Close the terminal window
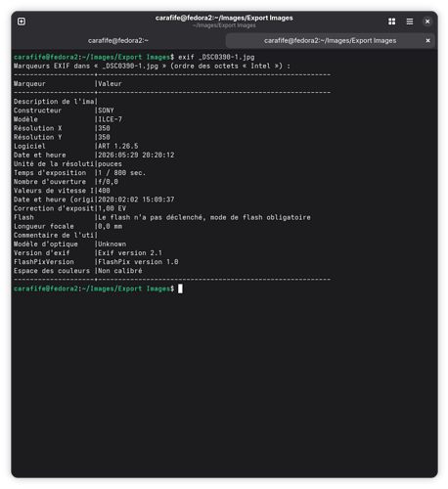Viewport: 448px width, 489px height. click(427, 22)
